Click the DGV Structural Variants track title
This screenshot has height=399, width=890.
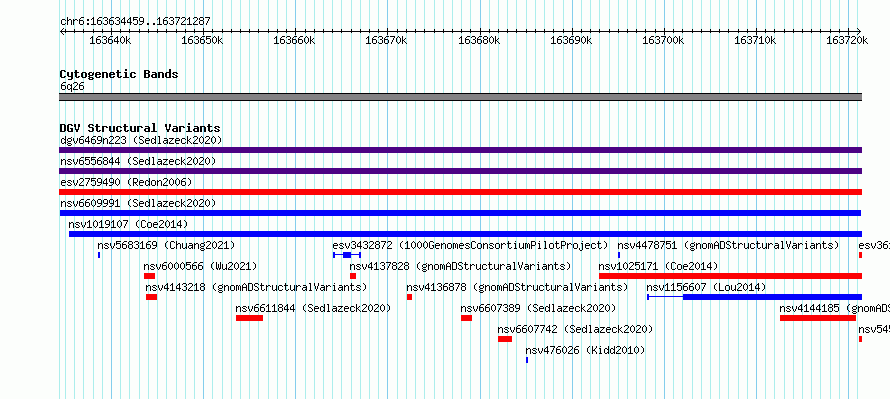140,128
